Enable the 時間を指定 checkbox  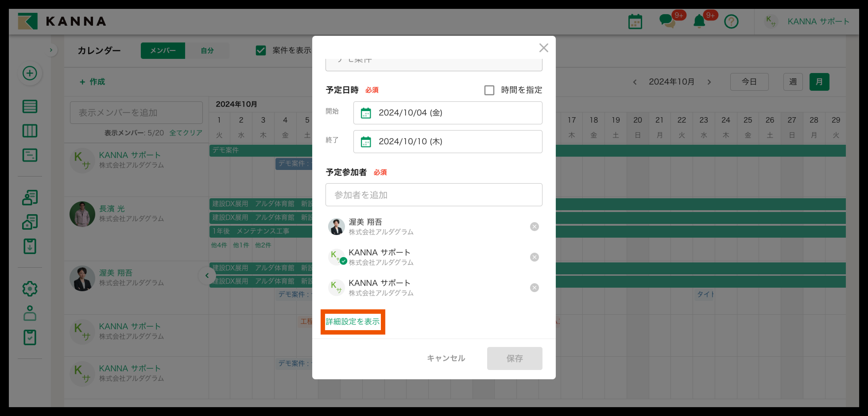(x=489, y=90)
